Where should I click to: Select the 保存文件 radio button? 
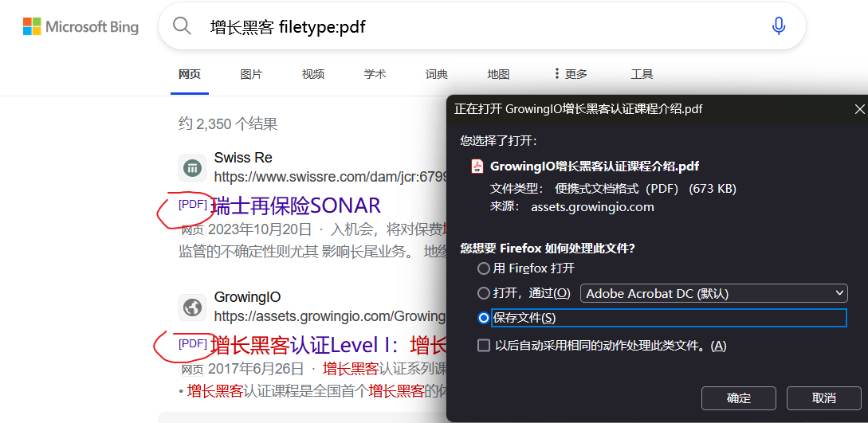[484, 318]
